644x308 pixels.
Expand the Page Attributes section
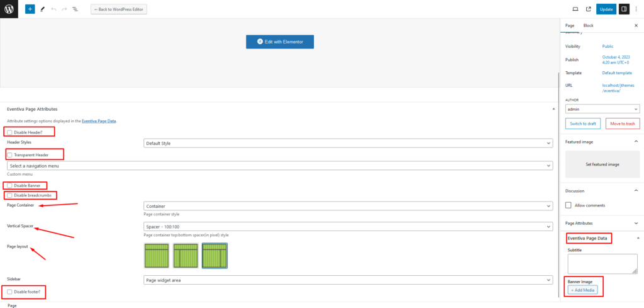(x=636, y=224)
